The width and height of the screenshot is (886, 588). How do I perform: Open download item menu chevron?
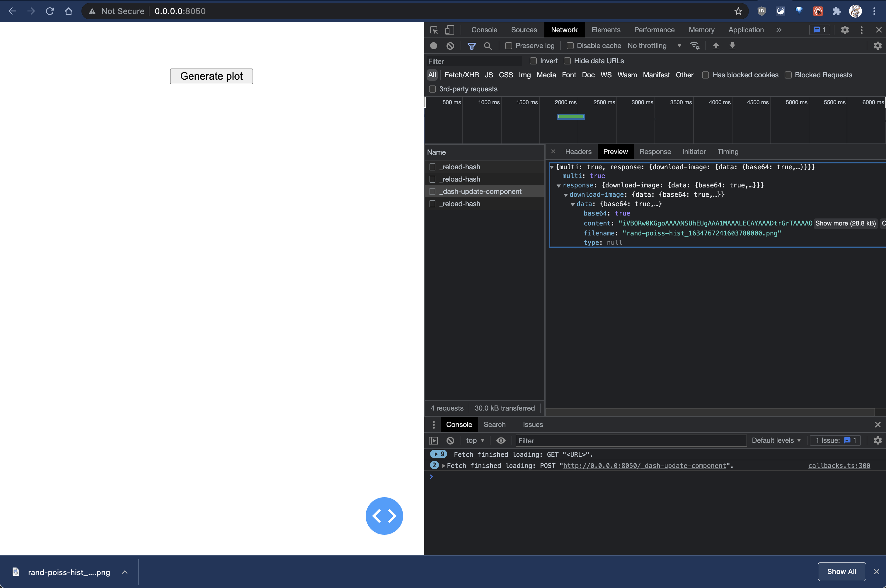(x=125, y=572)
